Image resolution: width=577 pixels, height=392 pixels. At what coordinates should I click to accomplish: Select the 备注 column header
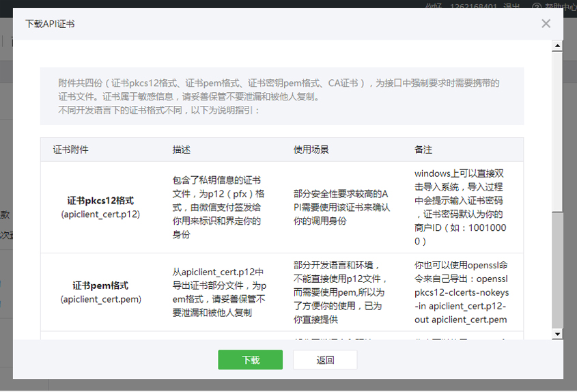tap(423, 150)
